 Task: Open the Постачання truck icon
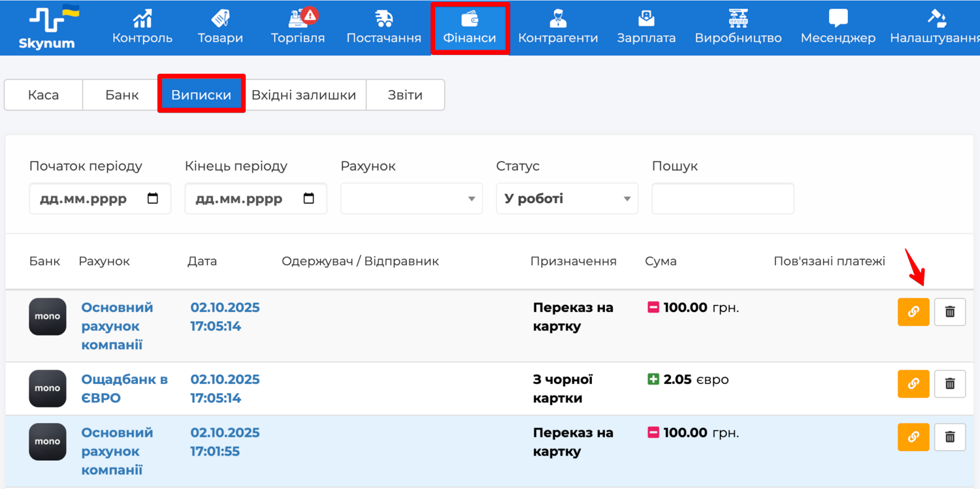(x=384, y=18)
